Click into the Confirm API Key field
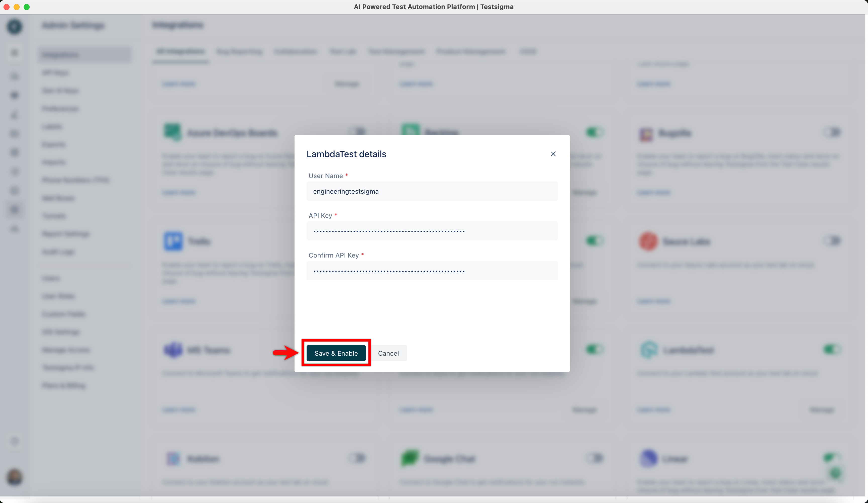Screen dimensions: 868x503 pyautogui.click(x=432, y=270)
